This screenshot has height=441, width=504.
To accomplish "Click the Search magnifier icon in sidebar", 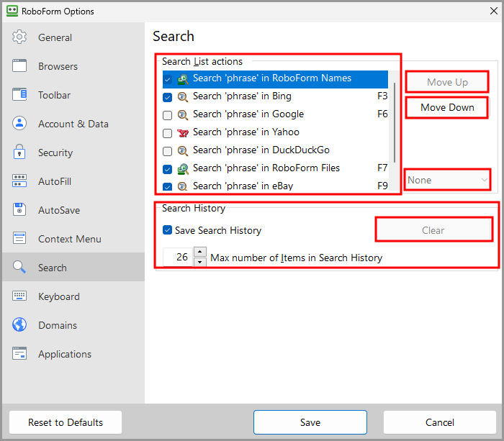I will tap(19, 267).
